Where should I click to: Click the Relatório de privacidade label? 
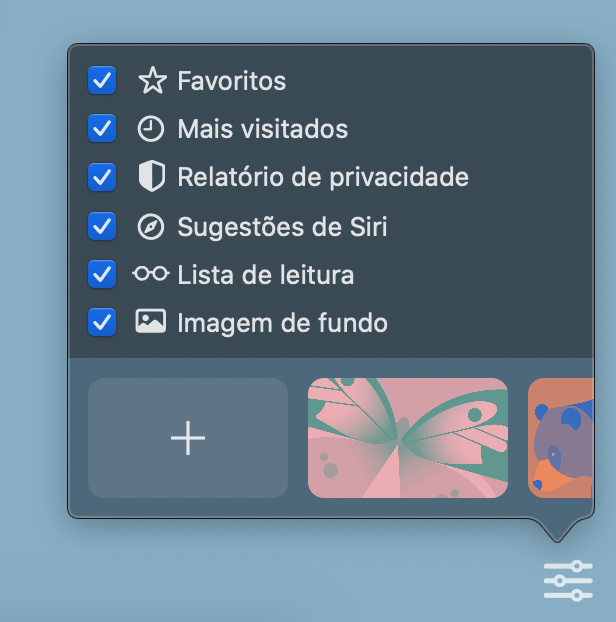323,177
